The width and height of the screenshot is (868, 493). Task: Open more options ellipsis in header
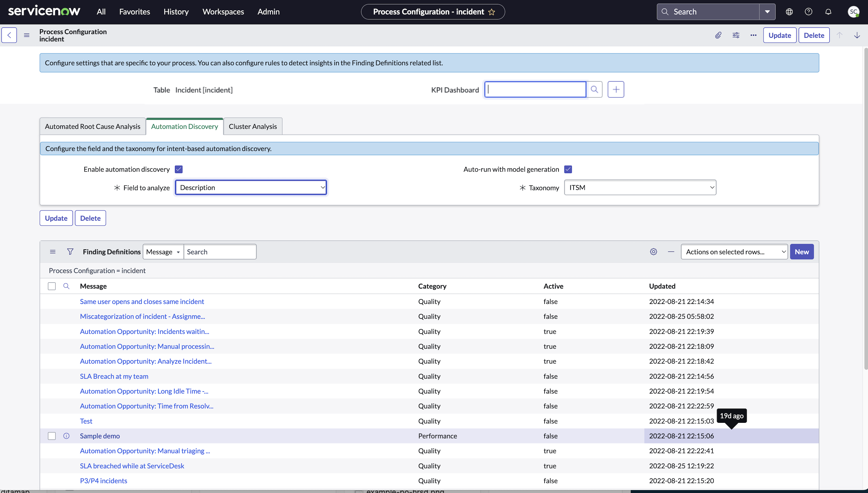[x=754, y=35]
